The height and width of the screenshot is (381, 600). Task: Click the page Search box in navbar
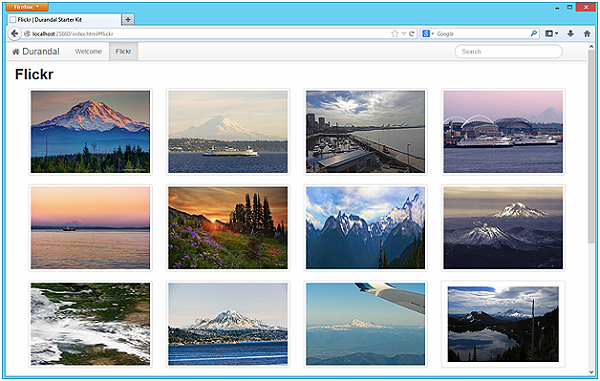[509, 51]
